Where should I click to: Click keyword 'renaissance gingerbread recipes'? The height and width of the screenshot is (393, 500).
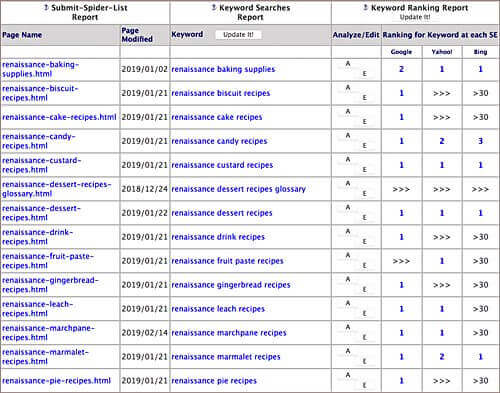[231, 285]
